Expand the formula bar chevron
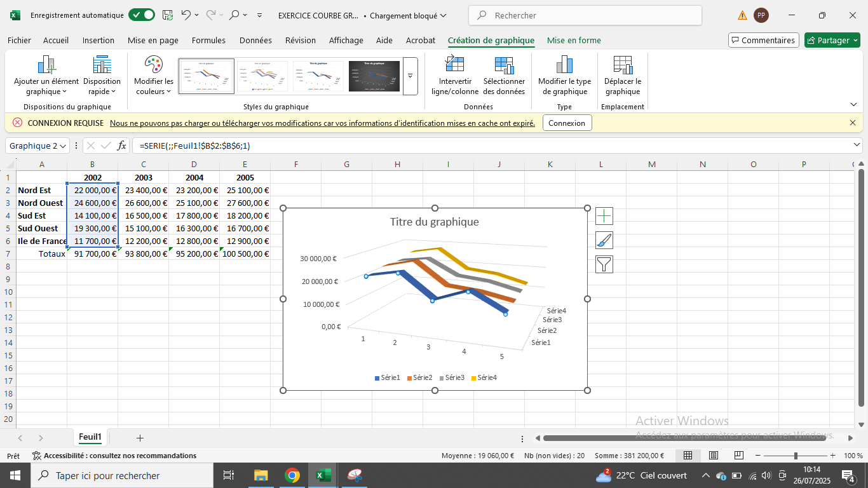The height and width of the screenshot is (488, 868). coord(856,145)
